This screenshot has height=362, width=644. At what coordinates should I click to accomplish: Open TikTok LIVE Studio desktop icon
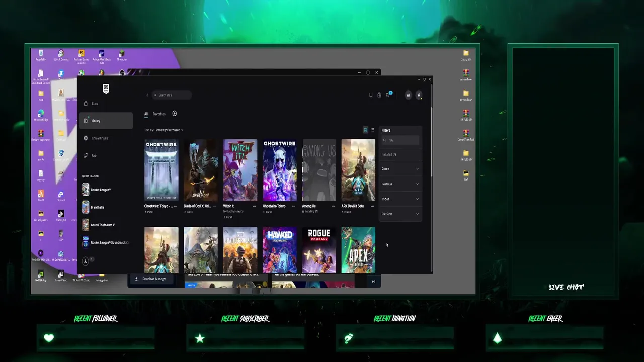coord(81,276)
